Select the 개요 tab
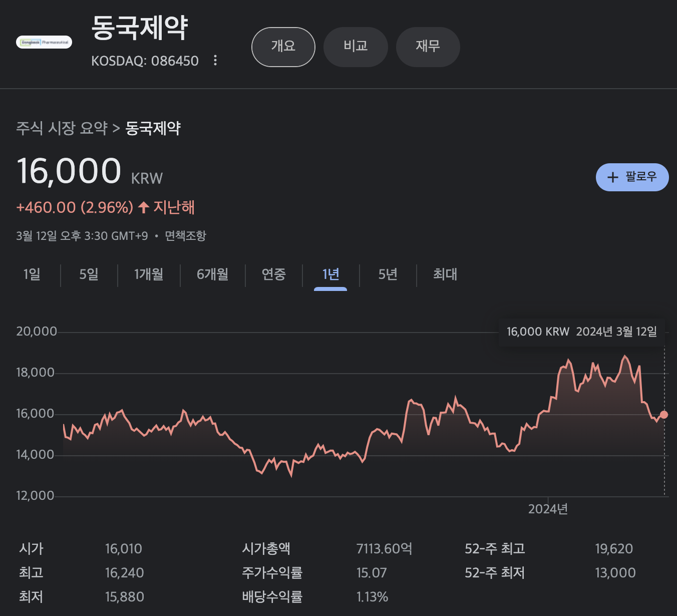677x616 pixels. point(283,47)
